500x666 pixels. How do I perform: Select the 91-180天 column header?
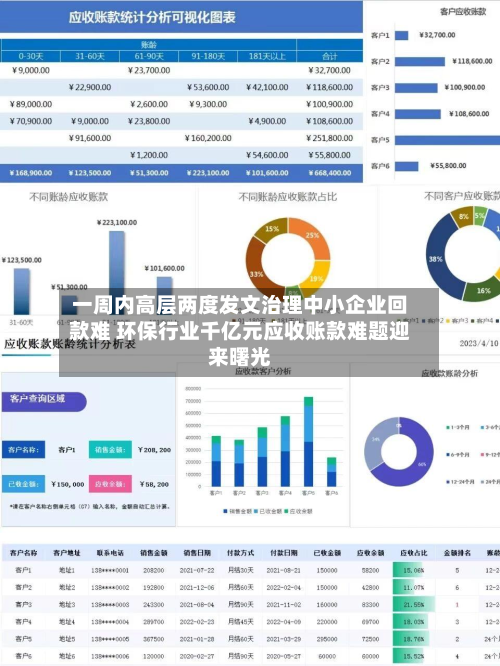[x=208, y=56]
